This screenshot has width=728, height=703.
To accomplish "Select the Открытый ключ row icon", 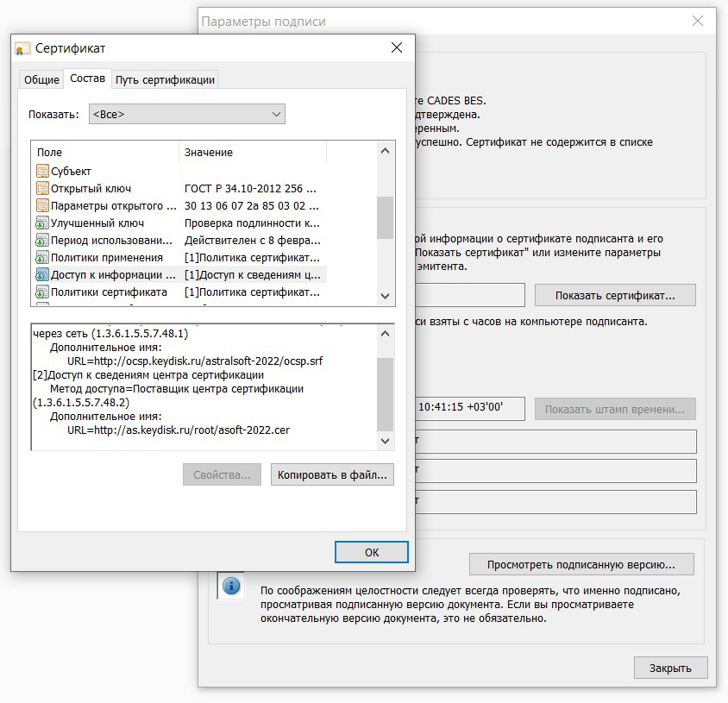I will tap(42, 188).
